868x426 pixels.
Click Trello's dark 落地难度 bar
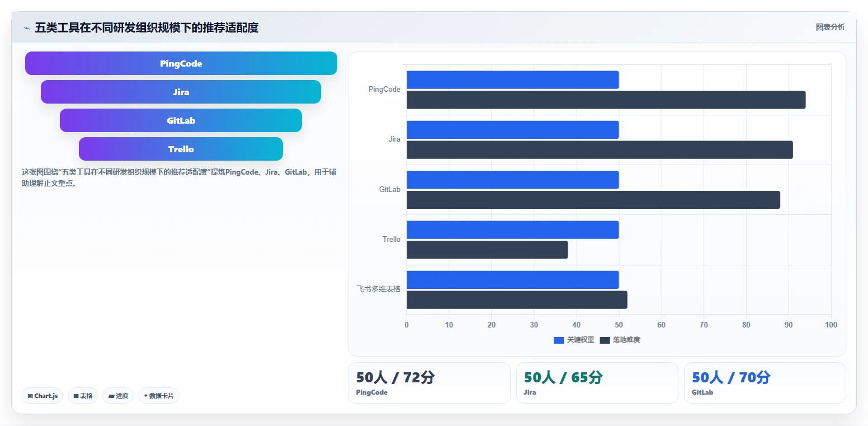pos(487,250)
